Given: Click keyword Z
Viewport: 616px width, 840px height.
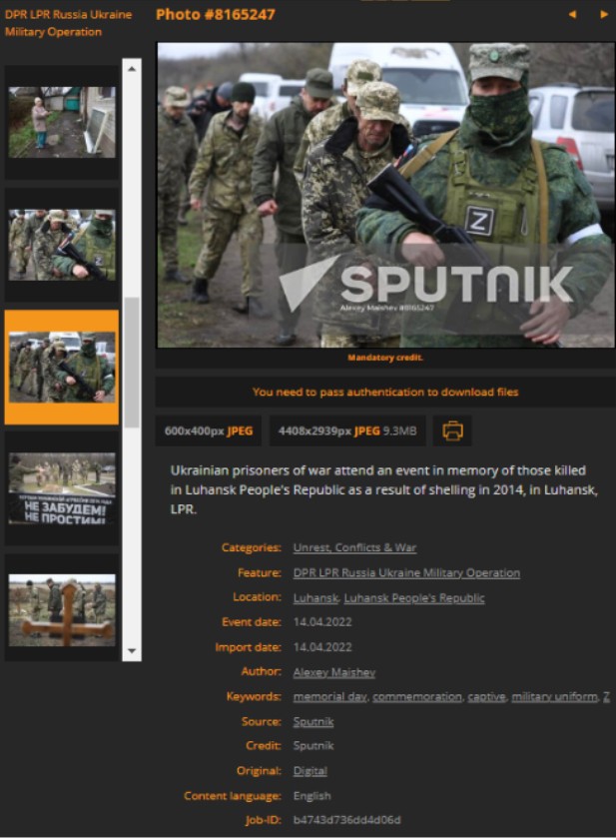Looking at the screenshot, I should [606, 696].
